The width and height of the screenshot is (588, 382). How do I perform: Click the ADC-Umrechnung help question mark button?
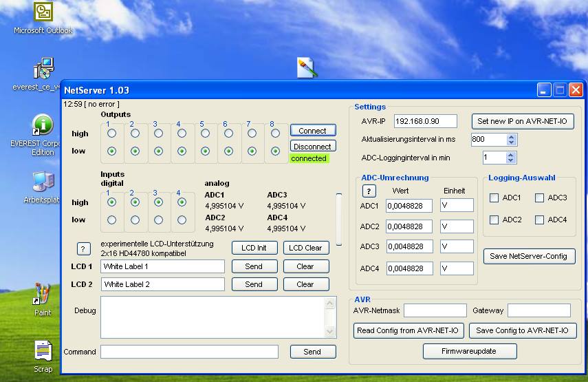point(369,191)
